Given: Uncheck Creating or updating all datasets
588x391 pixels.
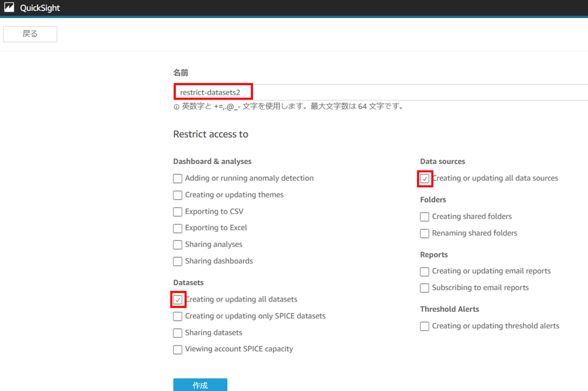Looking at the screenshot, I should click(178, 300).
